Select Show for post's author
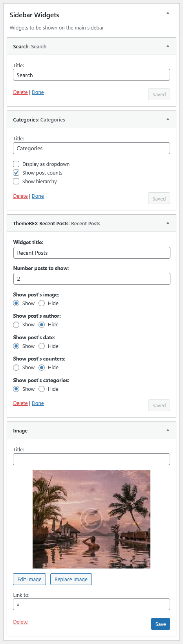The image size is (183, 644). point(16,324)
